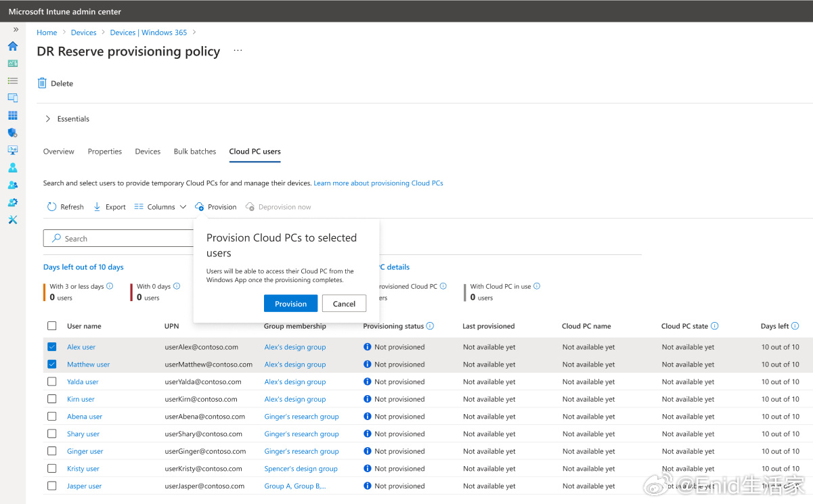Image resolution: width=813 pixels, height=504 pixels.
Task: Click Refresh in the toolbar
Action: click(x=65, y=207)
